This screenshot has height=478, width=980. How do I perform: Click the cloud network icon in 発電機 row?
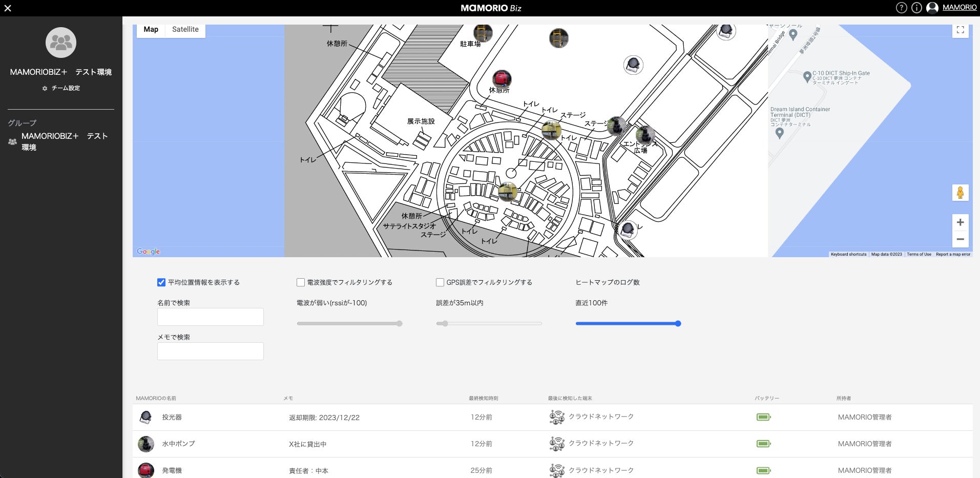(x=557, y=470)
